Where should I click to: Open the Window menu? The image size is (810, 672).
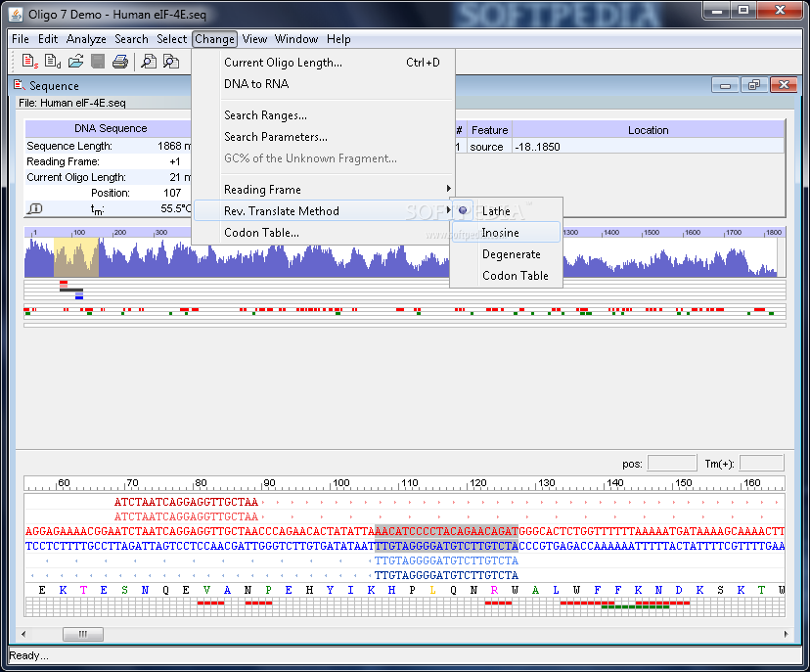click(296, 39)
